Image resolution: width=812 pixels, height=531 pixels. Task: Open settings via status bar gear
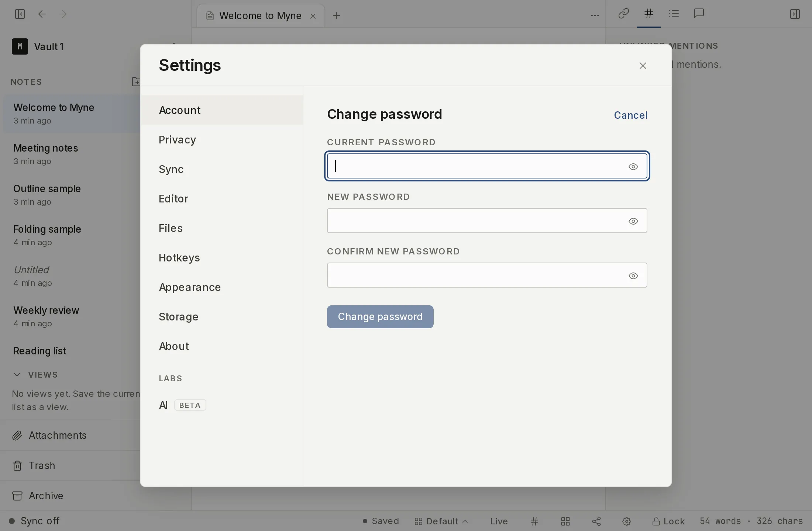coord(627,521)
